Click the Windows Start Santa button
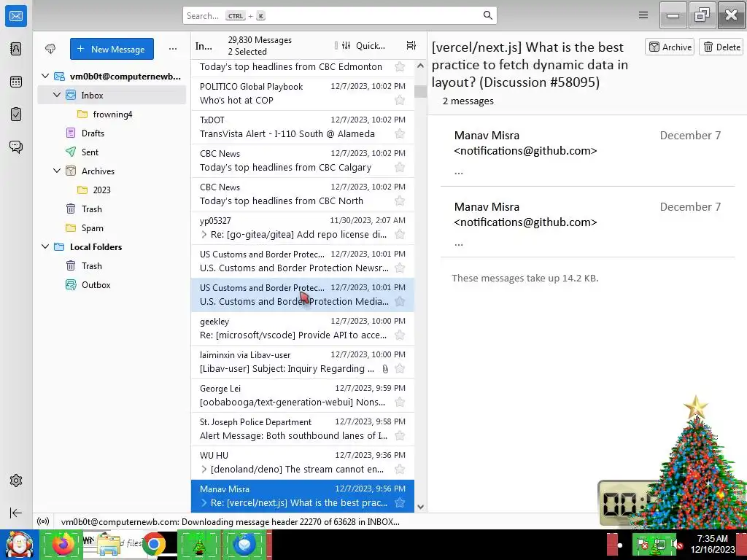This screenshot has height=560, width=747. (x=19, y=544)
